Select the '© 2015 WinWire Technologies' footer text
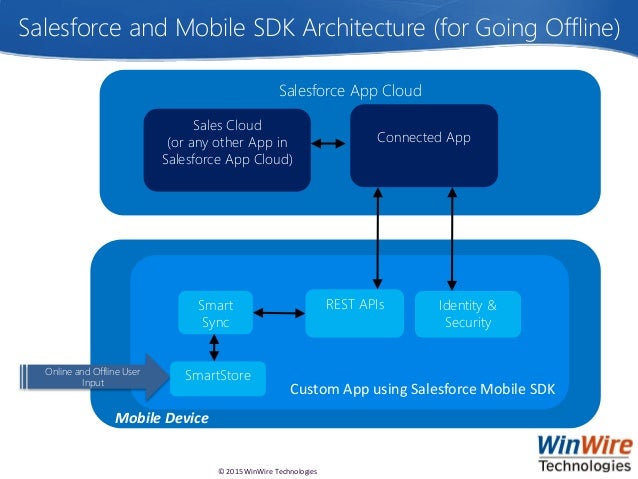Screen dimensions: 638x479 click(x=267, y=471)
